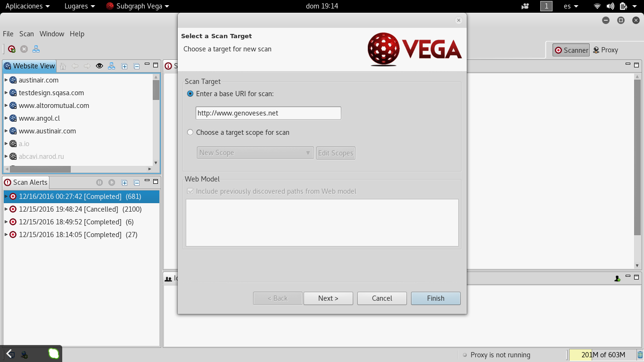Maximize the Website View panel
The width and height of the screenshot is (644, 362).
coord(156,65)
